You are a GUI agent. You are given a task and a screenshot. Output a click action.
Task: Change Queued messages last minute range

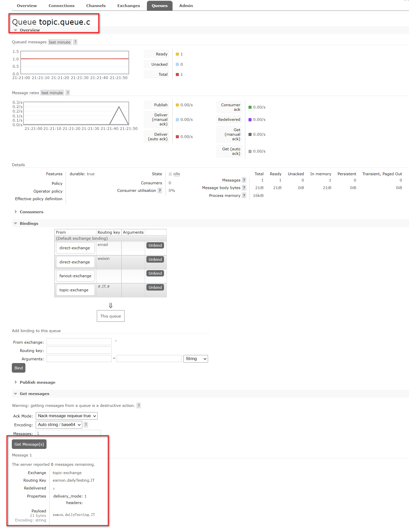pyautogui.click(x=60, y=42)
